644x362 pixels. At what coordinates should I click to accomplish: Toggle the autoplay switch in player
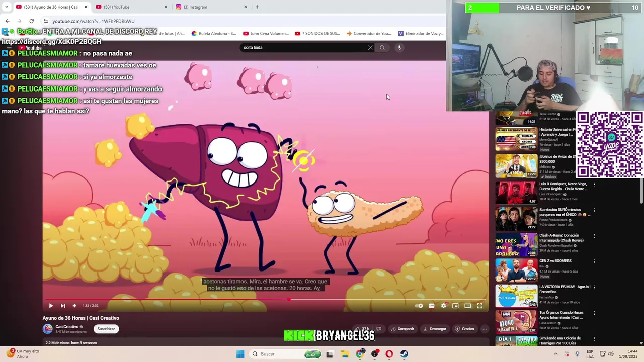[x=419, y=306]
